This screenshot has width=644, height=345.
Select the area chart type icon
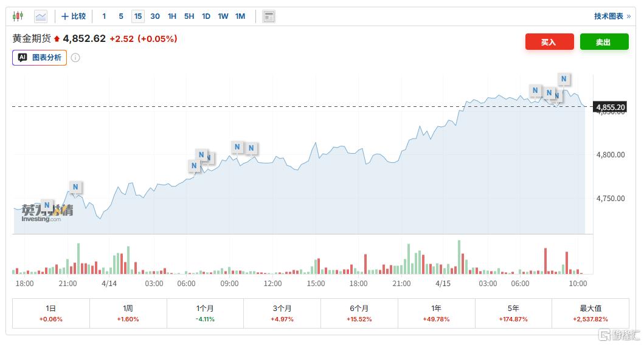click(41, 16)
